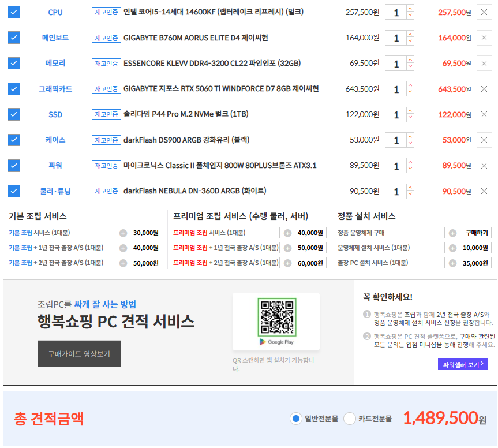Open the CPU category link
The height and width of the screenshot is (448, 498).
55,12
